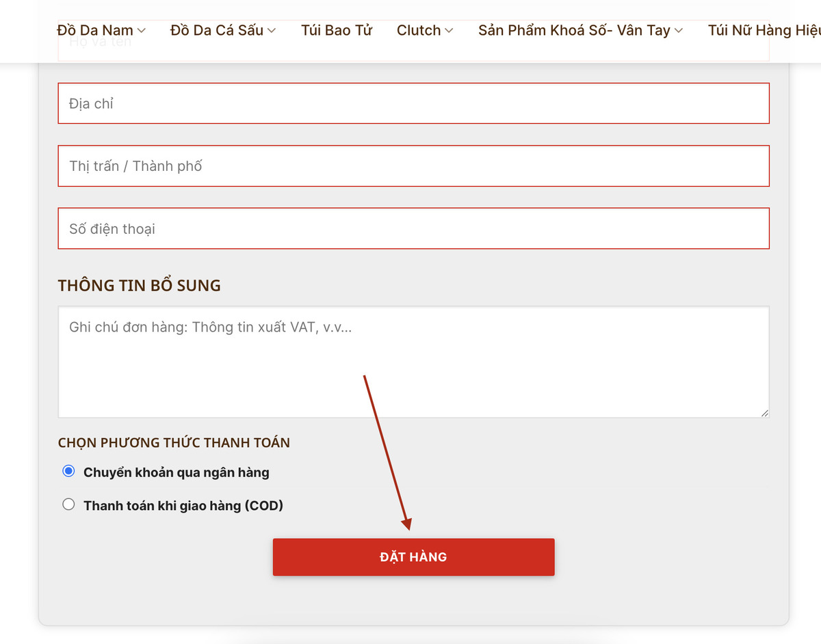Expand the Đồ Da Cá Sấu dropdown arrow
The image size is (821, 644).
click(272, 30)
